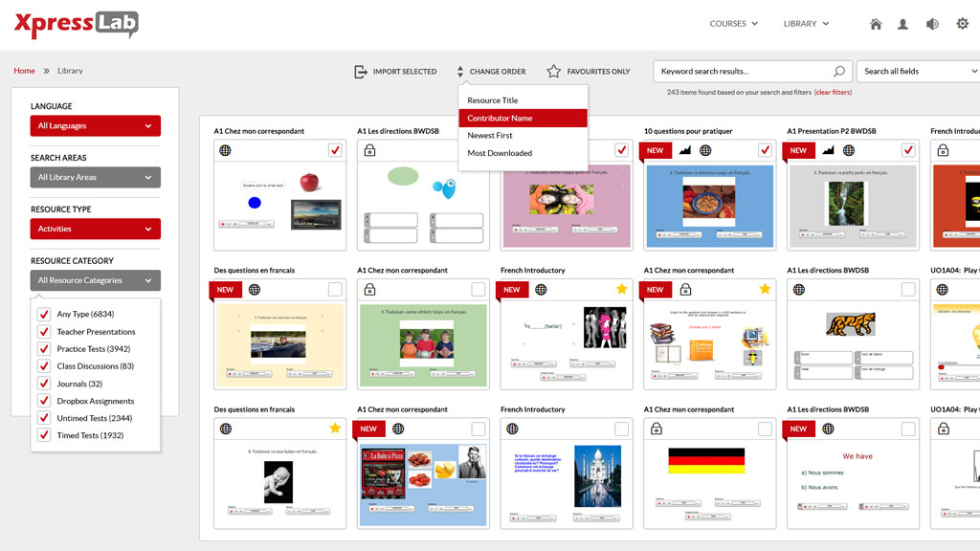Viewport: 980px width, 551px height.
Task: Deselect A1 Presentation P2 BWDSB checkbox
Action: [x=908, y=150]
